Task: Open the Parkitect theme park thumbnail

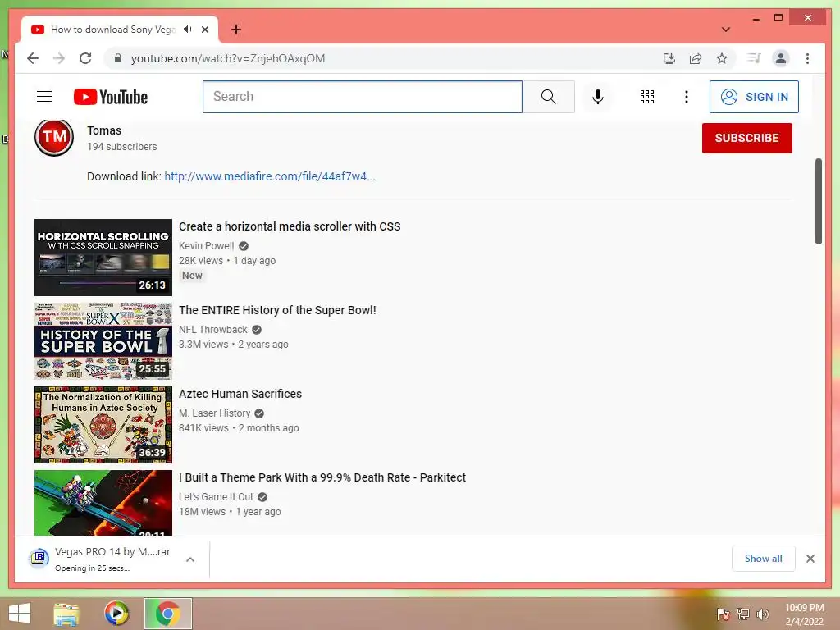Action: pyautogui.click(x=103, y=503)
